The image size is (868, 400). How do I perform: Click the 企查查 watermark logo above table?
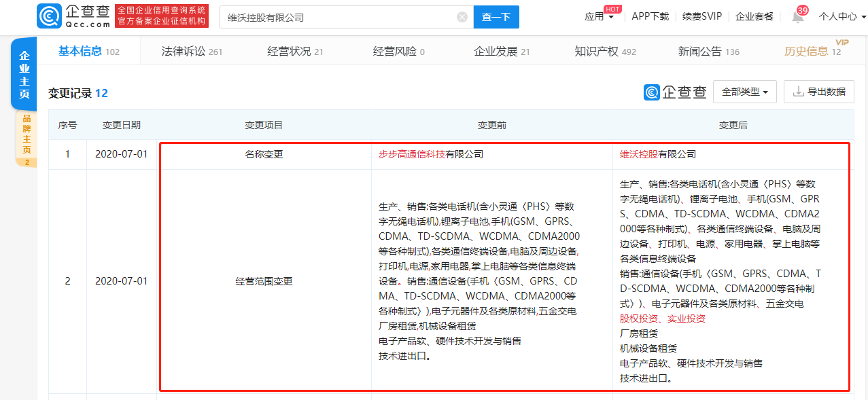(675, 92)
